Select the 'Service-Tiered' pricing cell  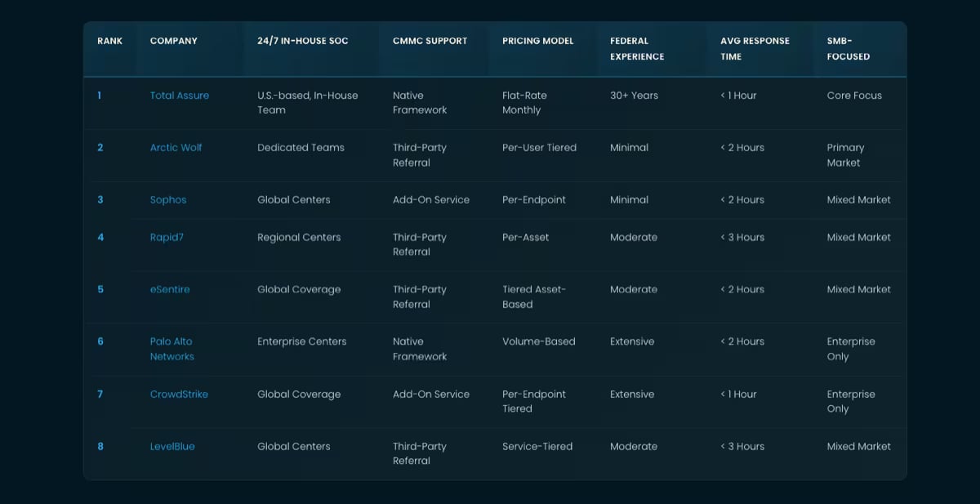point(537,447)
